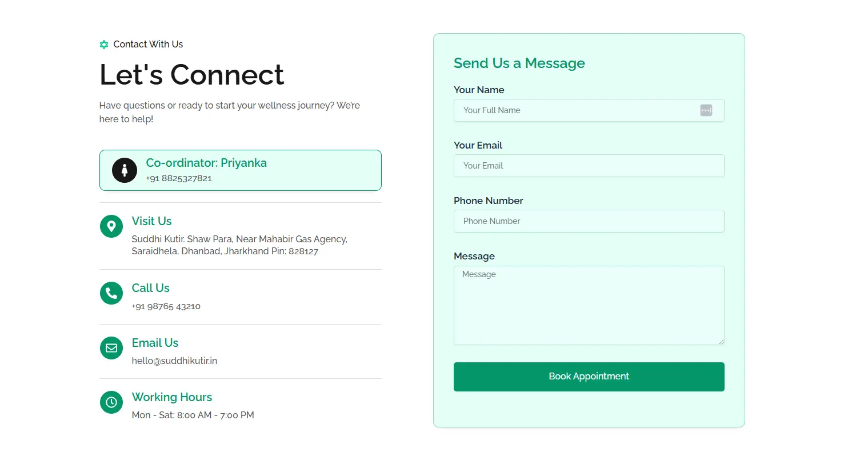Screen dimensions: 868x468
Task: Click into the Your Email field
Action: (x=589, y=166)
